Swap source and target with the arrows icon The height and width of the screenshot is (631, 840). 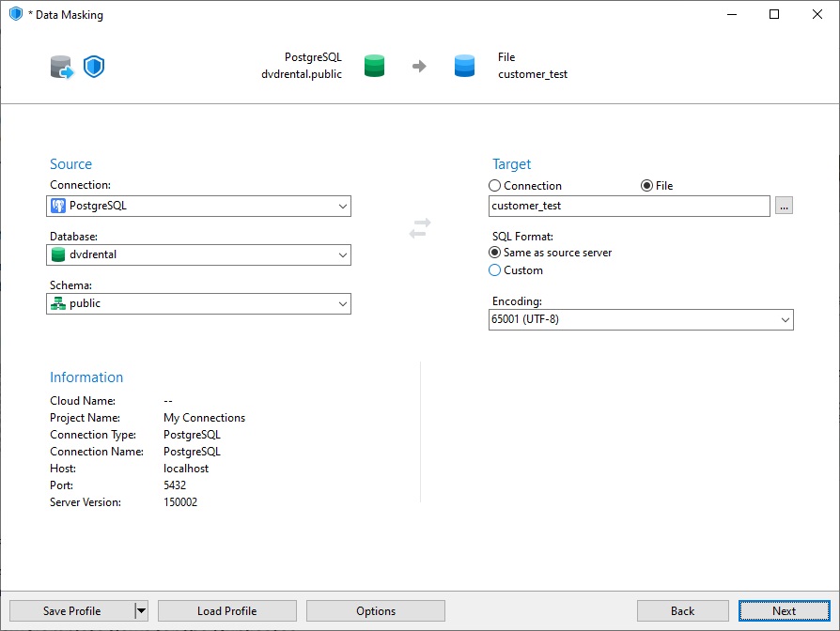(420, 228)
